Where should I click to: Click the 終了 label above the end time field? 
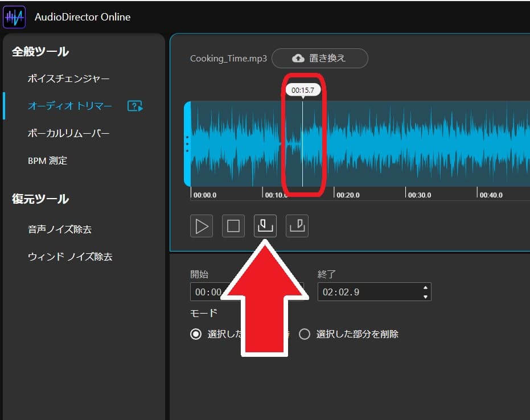327,274
